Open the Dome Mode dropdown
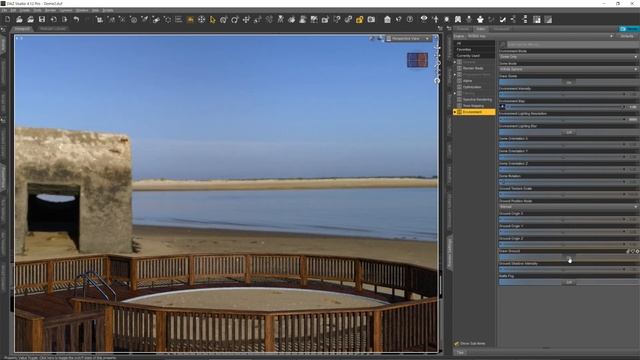This screenshot has width=640, height=360. pyautogui.click(x=568, y=69)
